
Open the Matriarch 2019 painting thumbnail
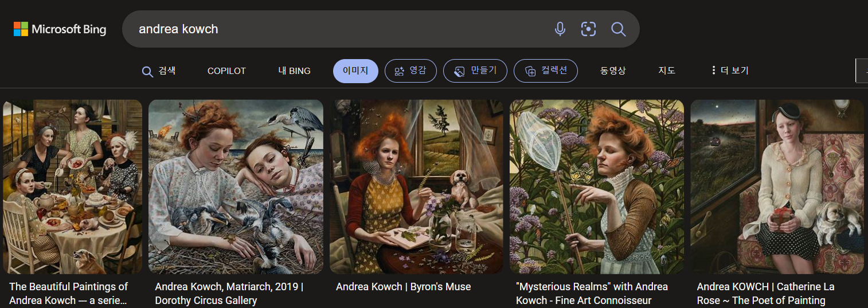pos(236,187)
